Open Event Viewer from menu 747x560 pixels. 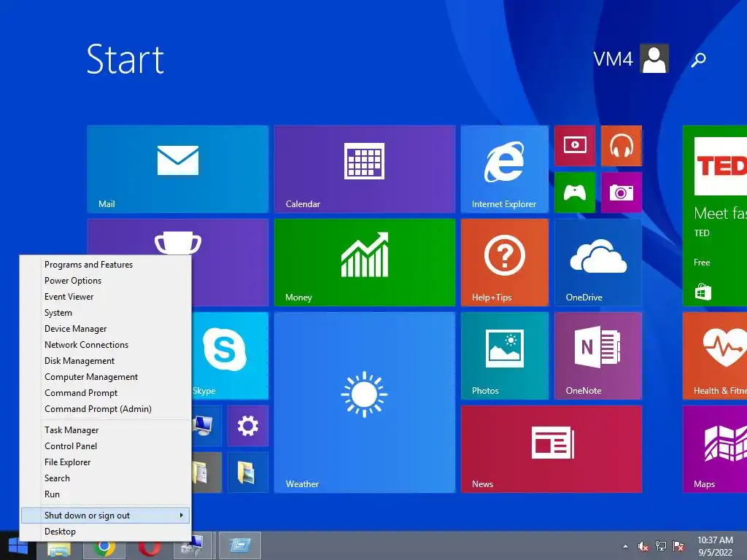(105, 297)
